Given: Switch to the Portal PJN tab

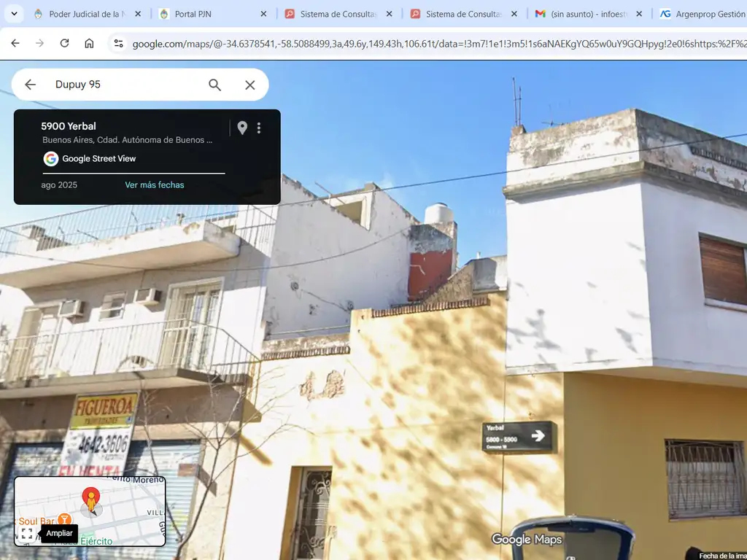Looking at the screenshot, I should [212, 15].
